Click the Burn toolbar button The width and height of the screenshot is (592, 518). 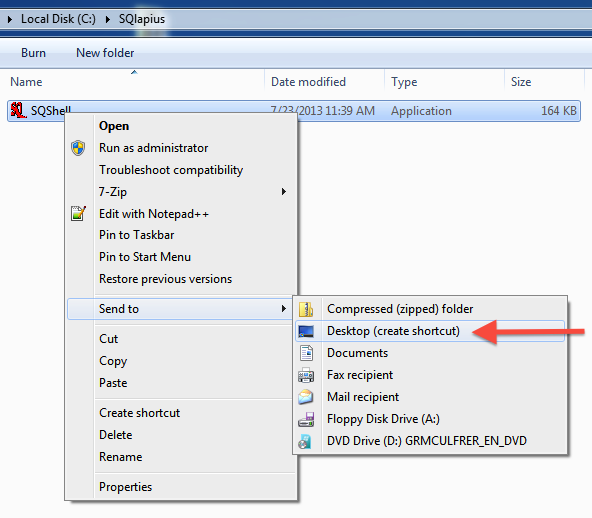(x=34, y=53)
